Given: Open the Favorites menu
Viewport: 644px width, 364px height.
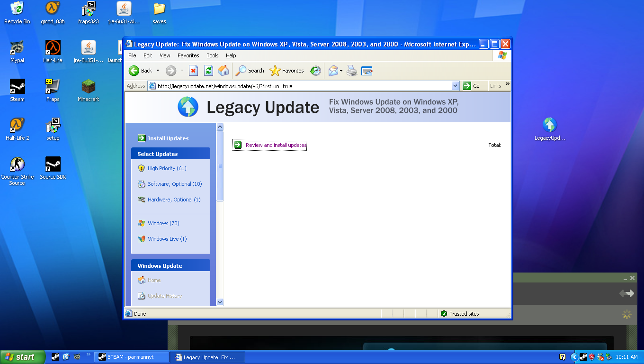Looking at the screenshot, I should [188, 55].
